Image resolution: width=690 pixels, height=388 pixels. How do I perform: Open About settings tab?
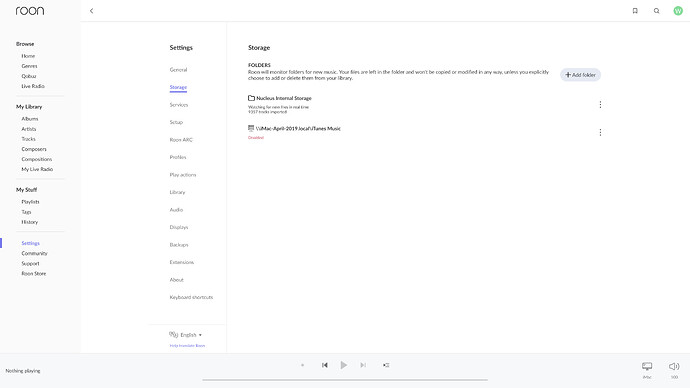pyautogui.click(x=176, y=280)
